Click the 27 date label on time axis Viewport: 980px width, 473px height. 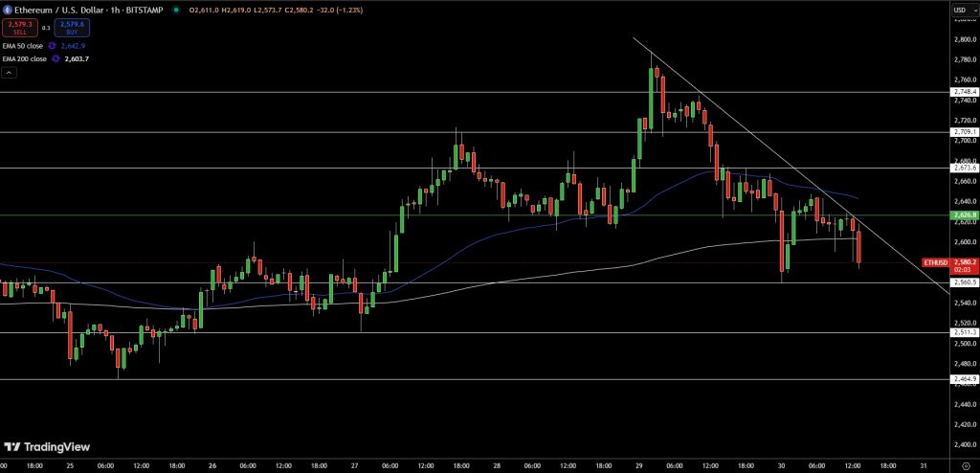coord(354,465)
